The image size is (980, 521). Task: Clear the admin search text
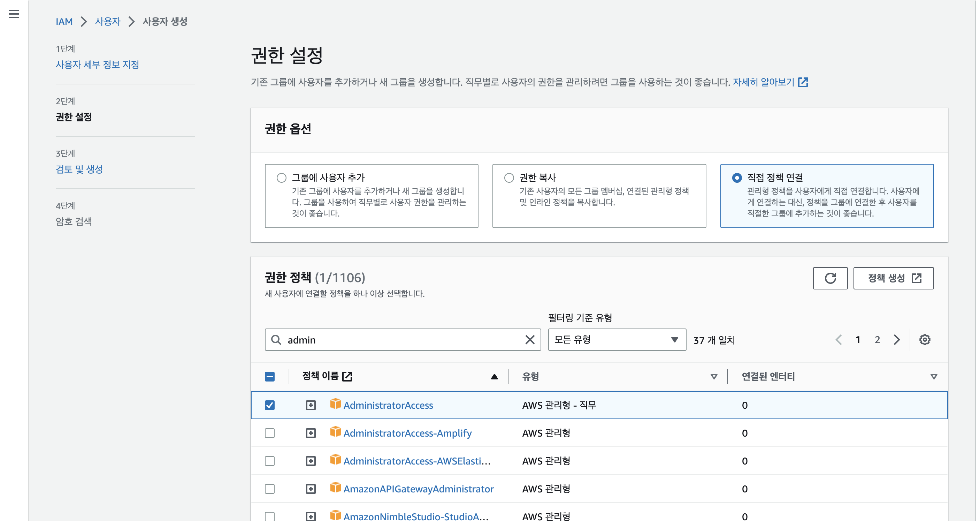pos(530,339)
